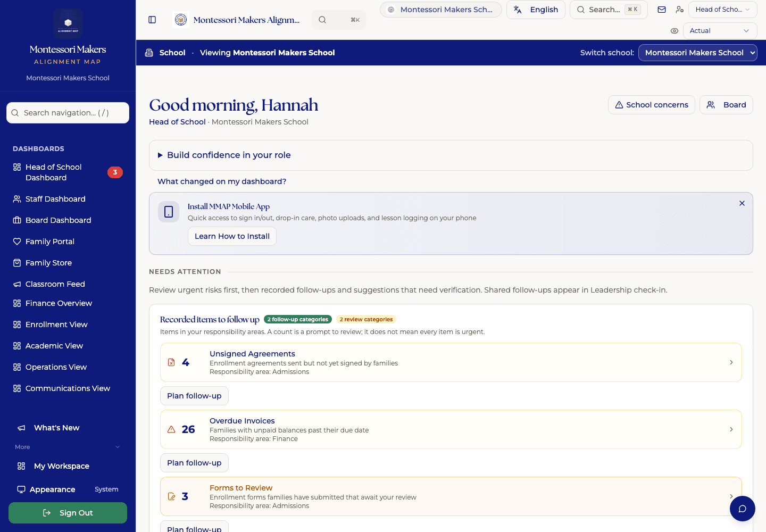
Task: Open Appearance System setting
Action: 68,489
